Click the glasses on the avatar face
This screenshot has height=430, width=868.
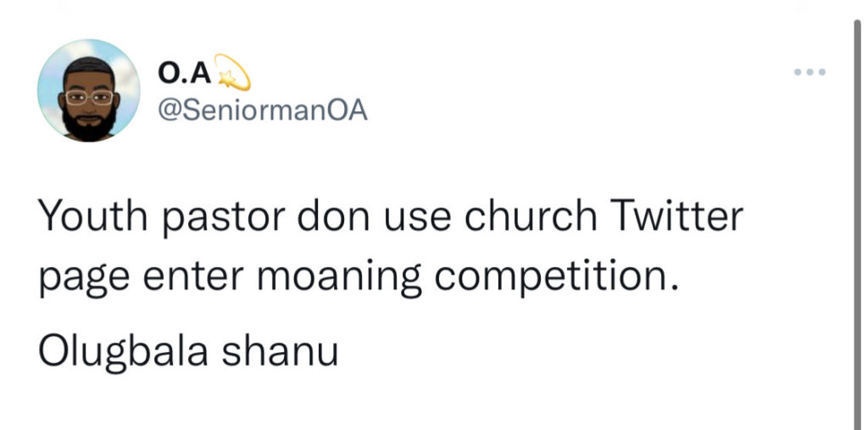[x=89, y=97]
